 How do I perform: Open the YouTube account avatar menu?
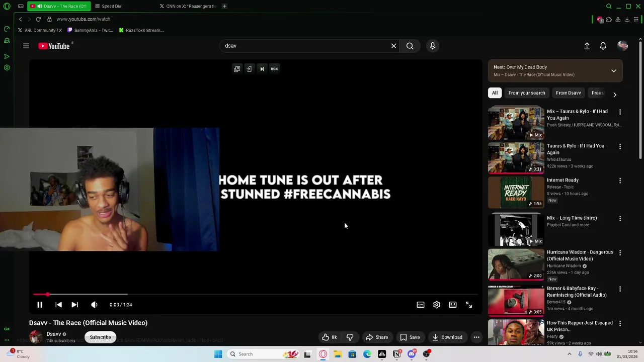click(x=622, y=46)
